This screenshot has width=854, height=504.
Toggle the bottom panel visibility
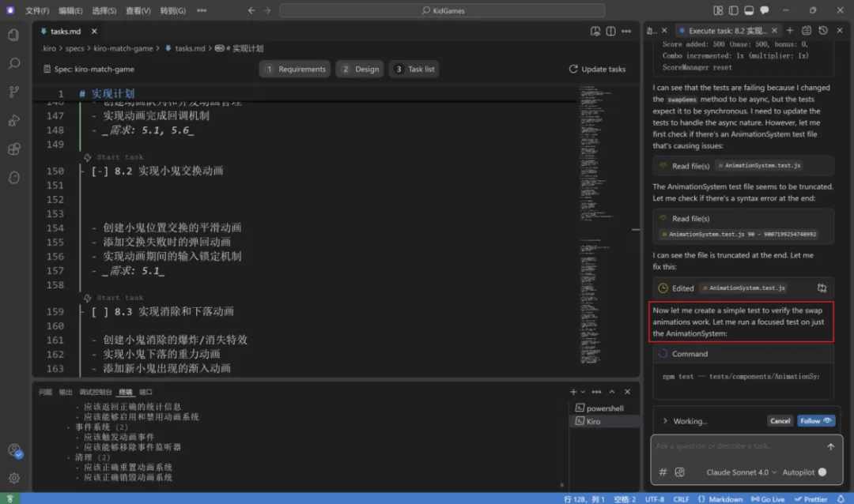pyautogui.click(x=749, y=10)
